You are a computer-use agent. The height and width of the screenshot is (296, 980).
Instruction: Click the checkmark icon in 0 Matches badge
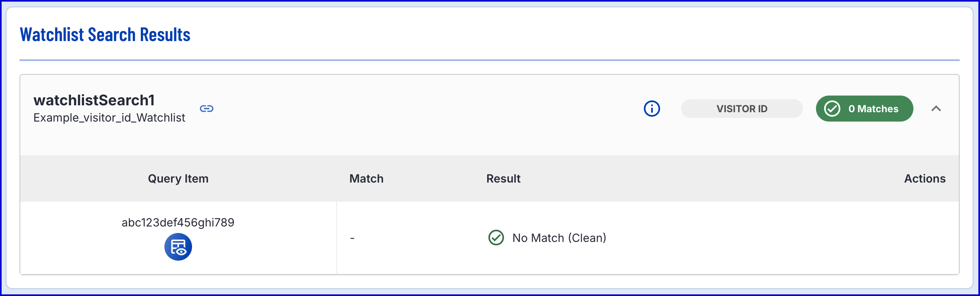832,109
